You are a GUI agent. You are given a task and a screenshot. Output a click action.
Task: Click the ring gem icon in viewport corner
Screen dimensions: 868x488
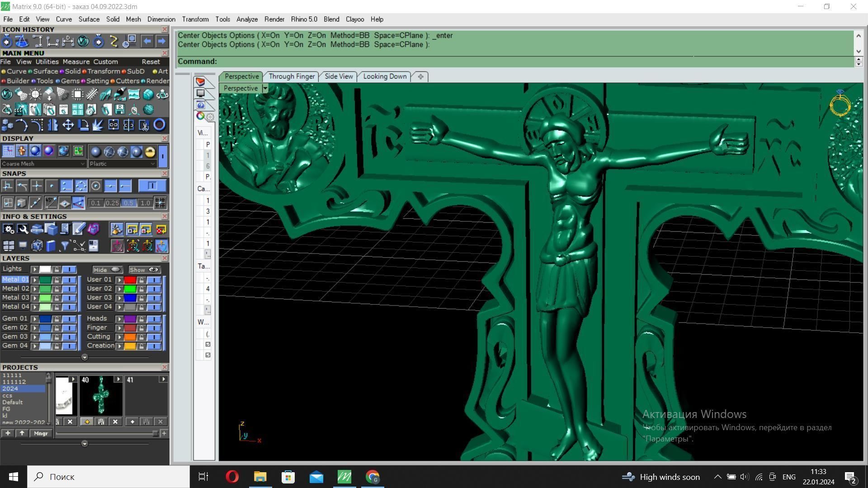click(840, 103)
